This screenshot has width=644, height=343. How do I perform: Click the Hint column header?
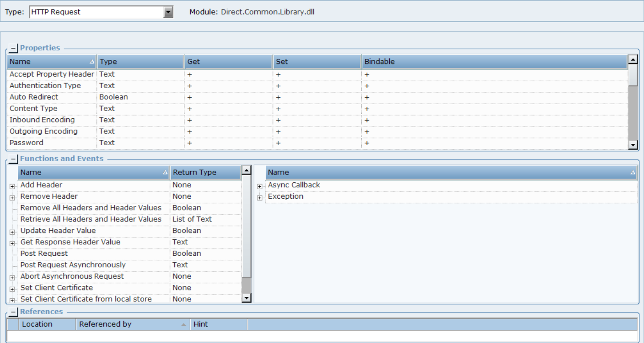(x=219, y=324)
